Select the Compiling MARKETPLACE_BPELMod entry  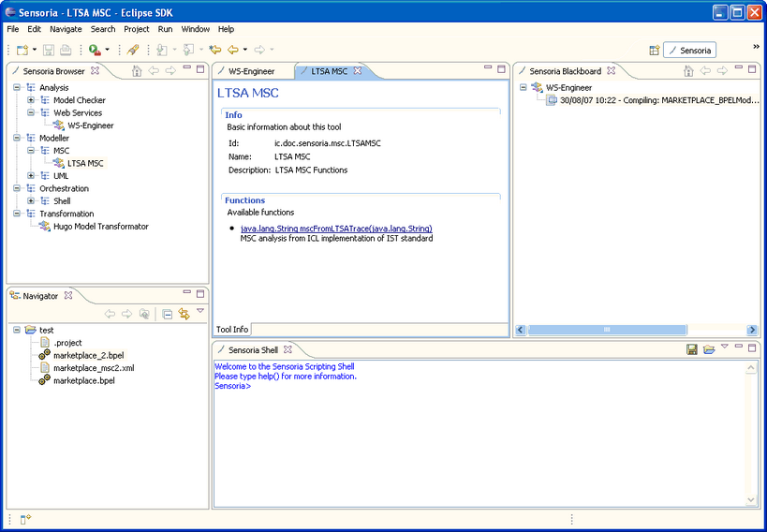(x=659, y=100)
